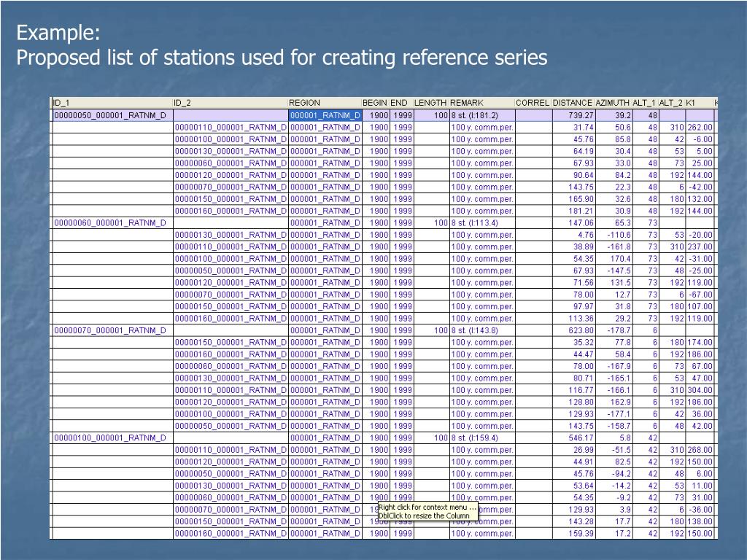
Task: Select the LENGTH column header
Action: pos(431,103)
